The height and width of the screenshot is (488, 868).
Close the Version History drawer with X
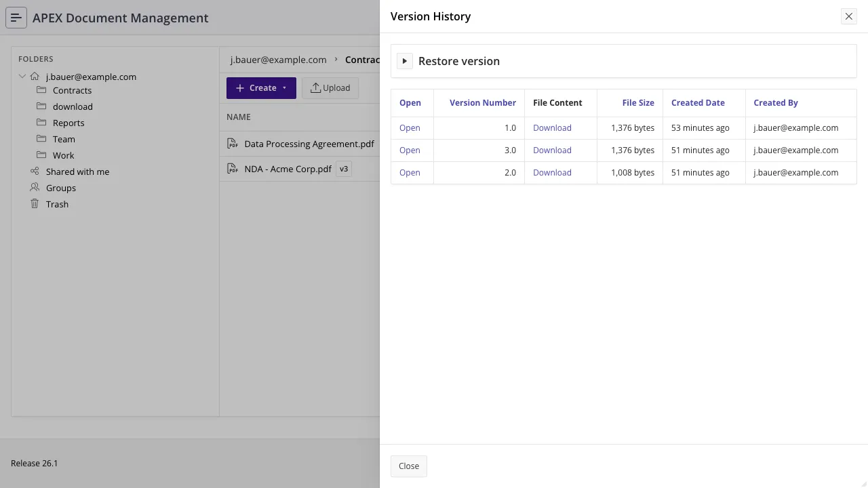click(x=848, y=16)
